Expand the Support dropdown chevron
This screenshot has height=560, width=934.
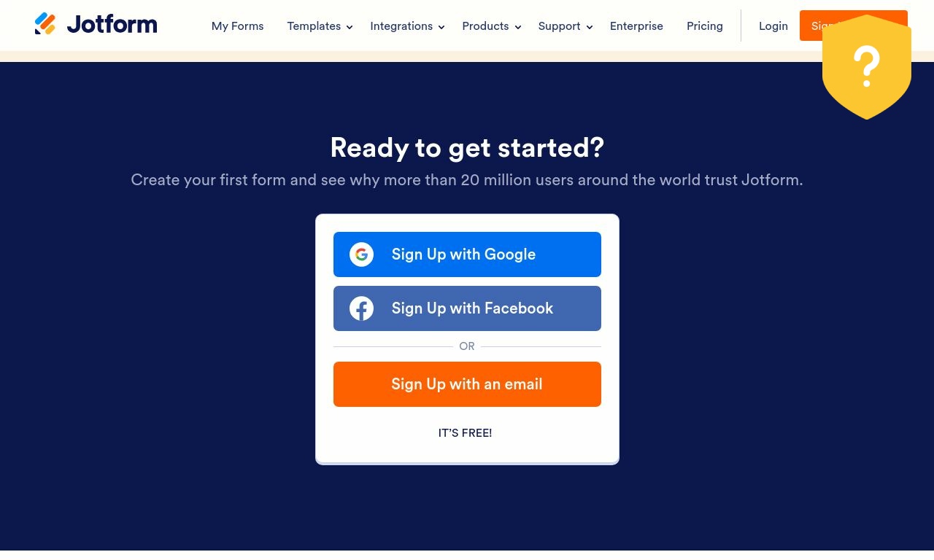[590, 27]
